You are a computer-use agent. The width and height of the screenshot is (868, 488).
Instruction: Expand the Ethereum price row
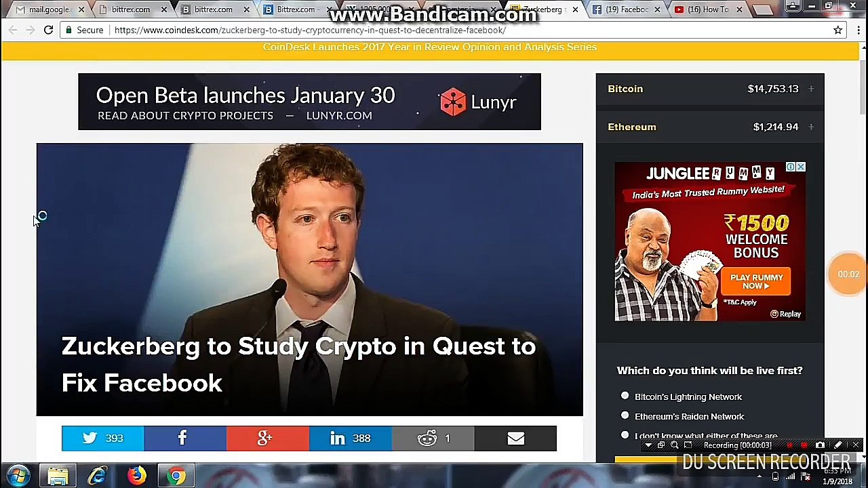point(810,127)
